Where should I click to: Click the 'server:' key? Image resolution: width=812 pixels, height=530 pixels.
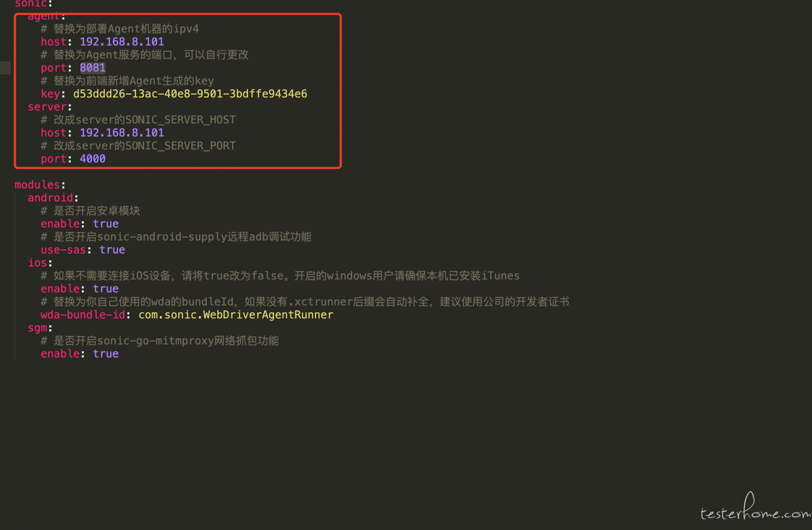[50, 107]
